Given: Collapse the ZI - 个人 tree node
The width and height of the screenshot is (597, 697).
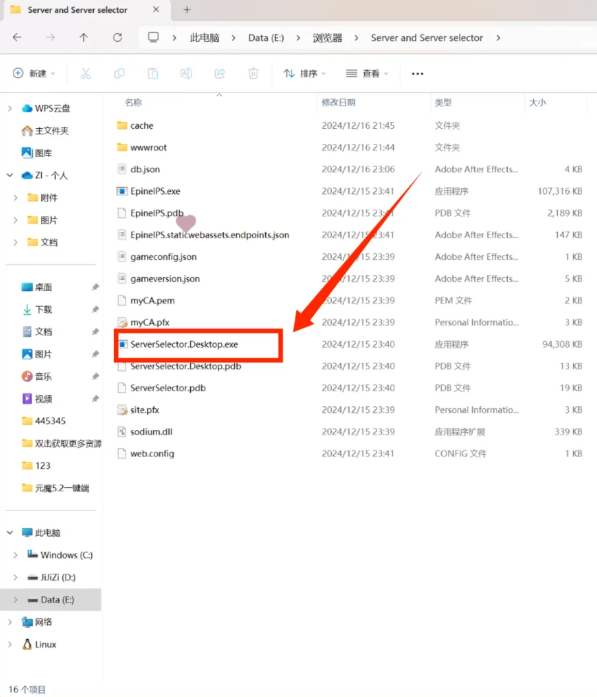Looking at the screenshot, I should pos(10,175).
